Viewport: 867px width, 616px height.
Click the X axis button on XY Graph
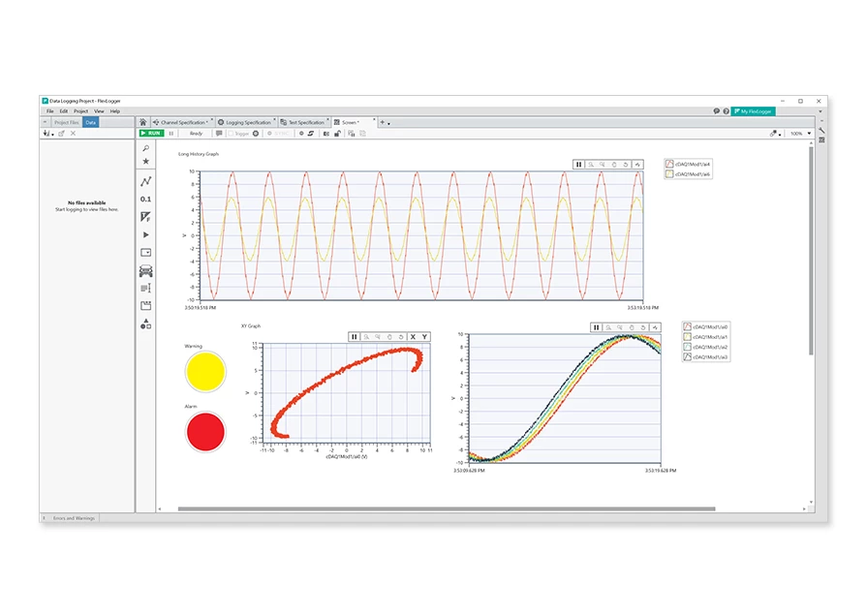[413, 336]
